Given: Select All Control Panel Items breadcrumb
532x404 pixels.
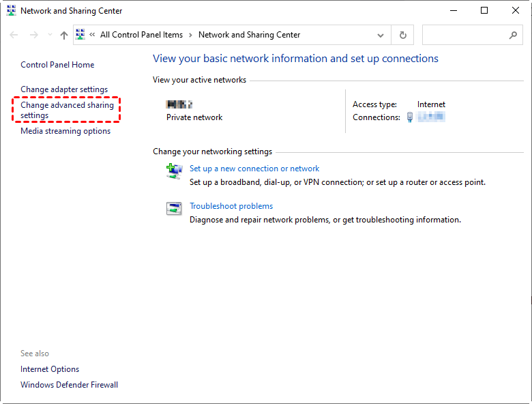Looking at the screenshot, I should click(141, 35).
